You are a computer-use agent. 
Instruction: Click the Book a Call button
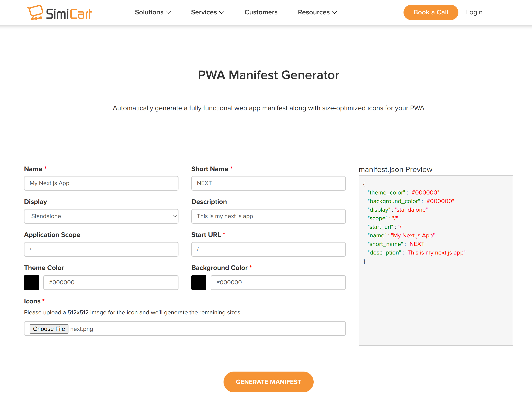[430, 12]
